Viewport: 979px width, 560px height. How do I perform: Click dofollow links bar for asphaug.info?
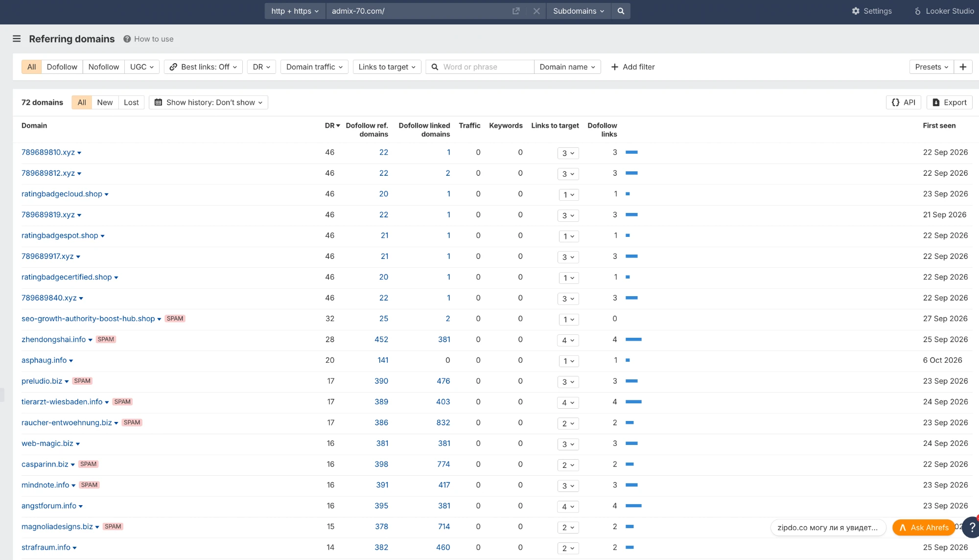[628, 360]
